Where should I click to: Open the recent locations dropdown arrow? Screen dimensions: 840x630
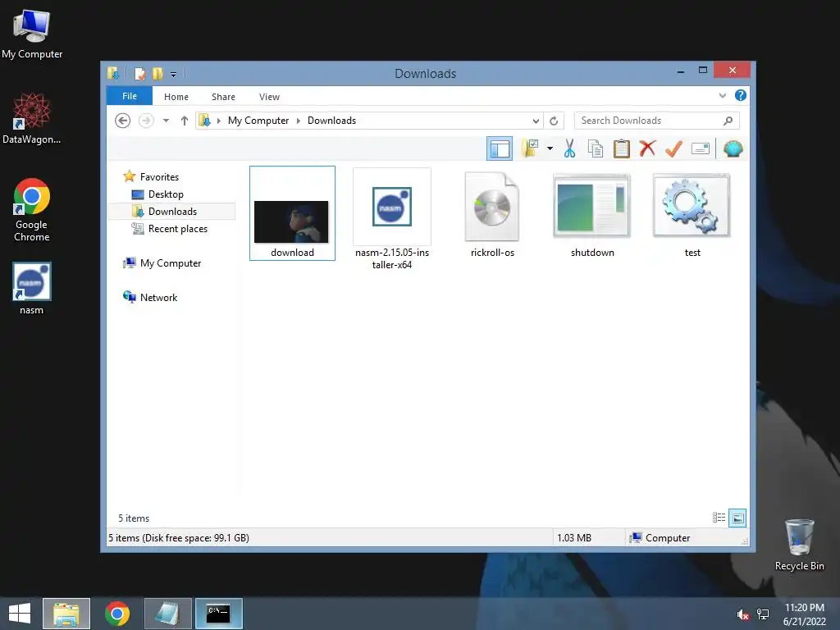click(166, 121)
